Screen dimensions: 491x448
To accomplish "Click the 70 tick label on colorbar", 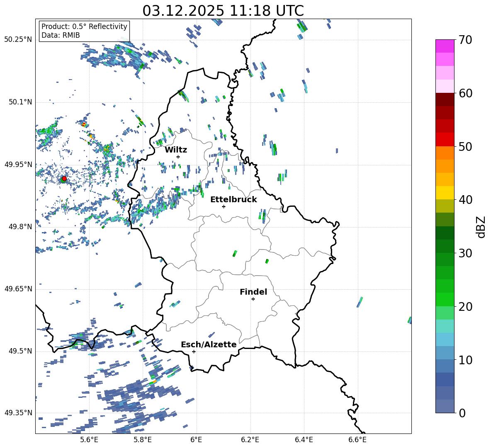I will click(x=465, y=40).
